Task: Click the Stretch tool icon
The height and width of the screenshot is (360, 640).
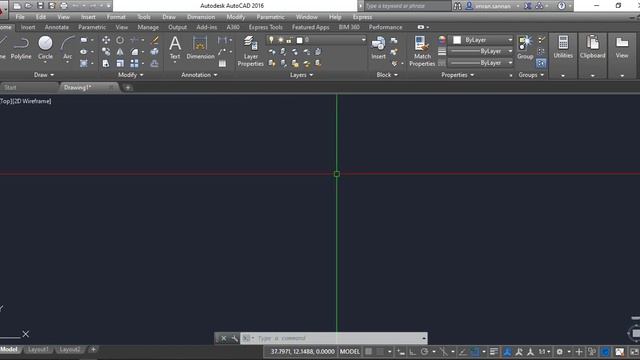Action: tap(106, 63)
